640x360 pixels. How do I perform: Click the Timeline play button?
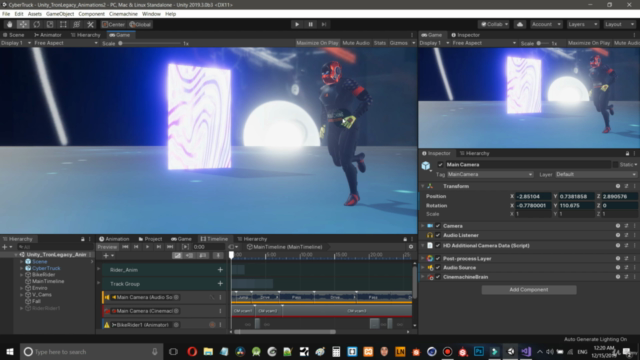point(147,247)
